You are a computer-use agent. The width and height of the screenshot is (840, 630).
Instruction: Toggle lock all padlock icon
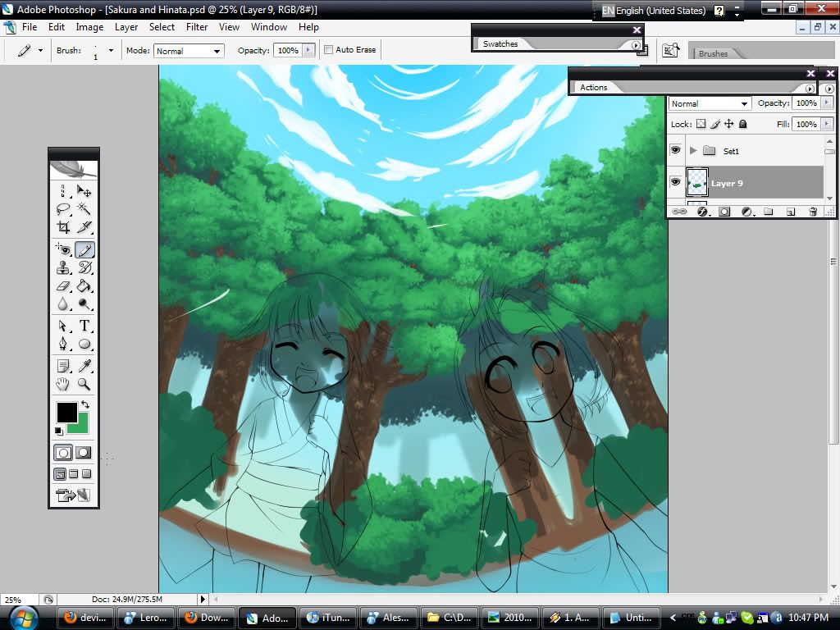pos(742,125)
